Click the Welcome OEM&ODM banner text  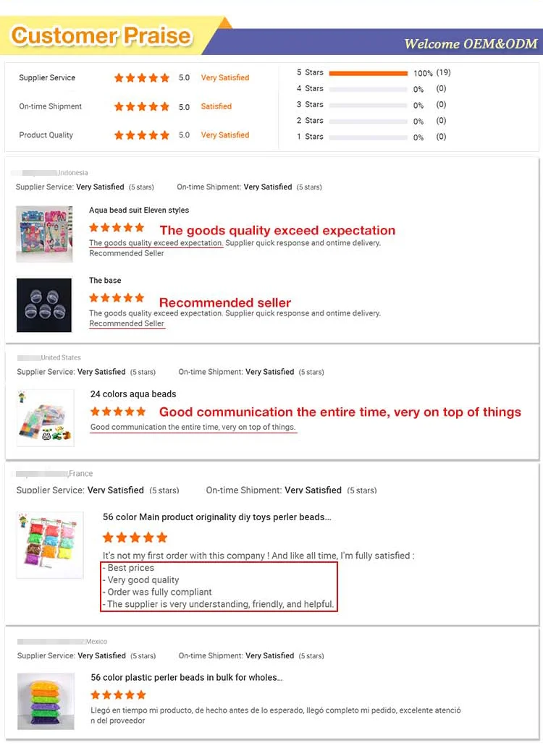[x=471, y=44]
